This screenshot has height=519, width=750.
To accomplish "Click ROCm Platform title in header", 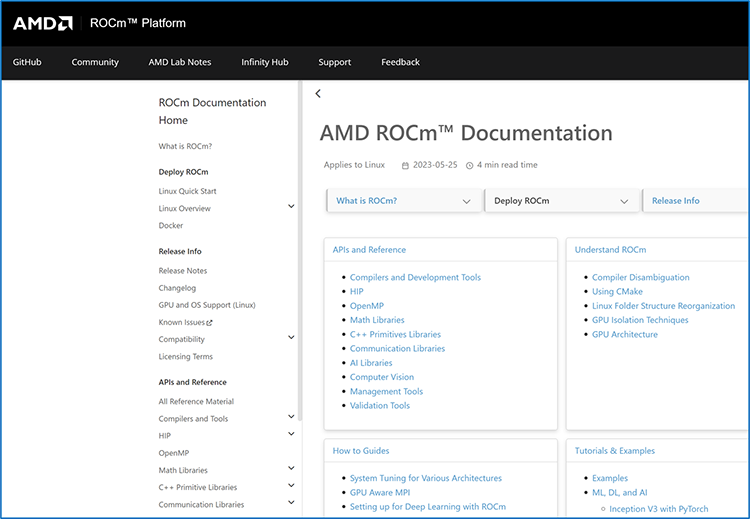I will click(138, 23).
